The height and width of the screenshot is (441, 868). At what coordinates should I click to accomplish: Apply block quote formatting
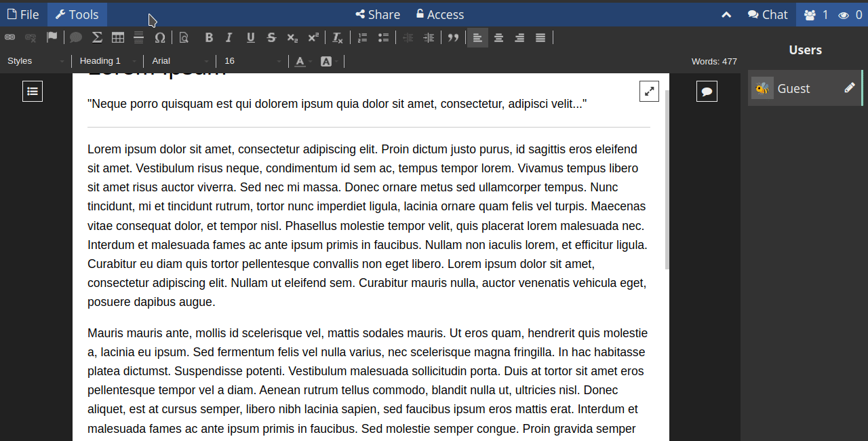453,38
